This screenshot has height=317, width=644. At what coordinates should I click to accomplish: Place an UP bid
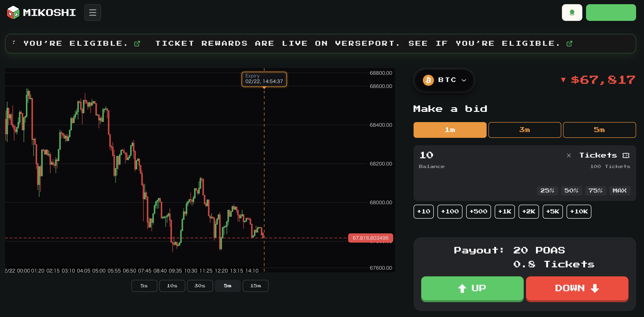tap(472, 288)
